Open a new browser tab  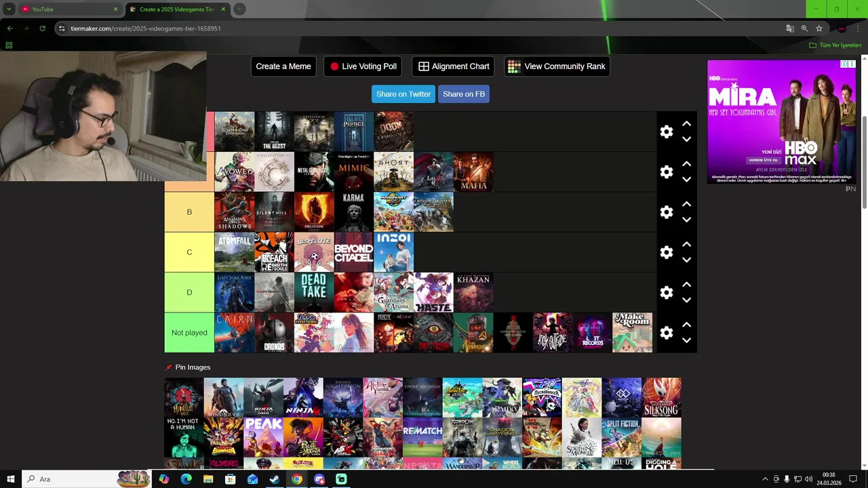click(239, 9)
